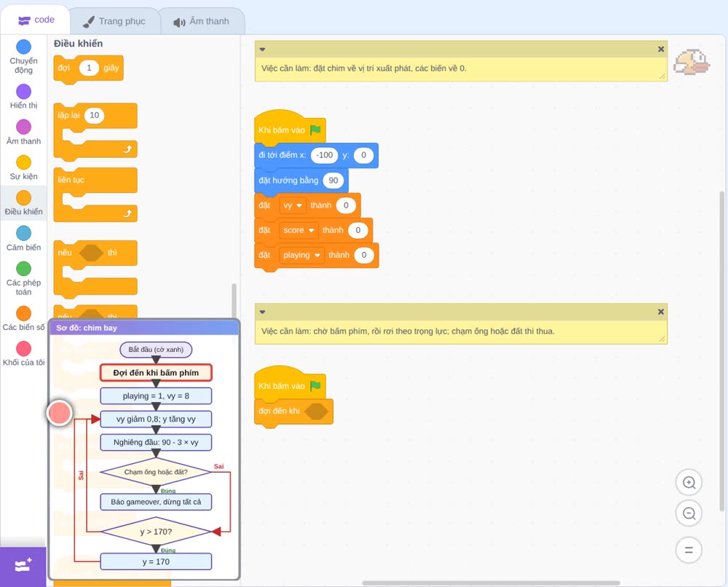Click the y value field of đi tới điểm
Screen dimensions: 728x587
tap(363, 155)
